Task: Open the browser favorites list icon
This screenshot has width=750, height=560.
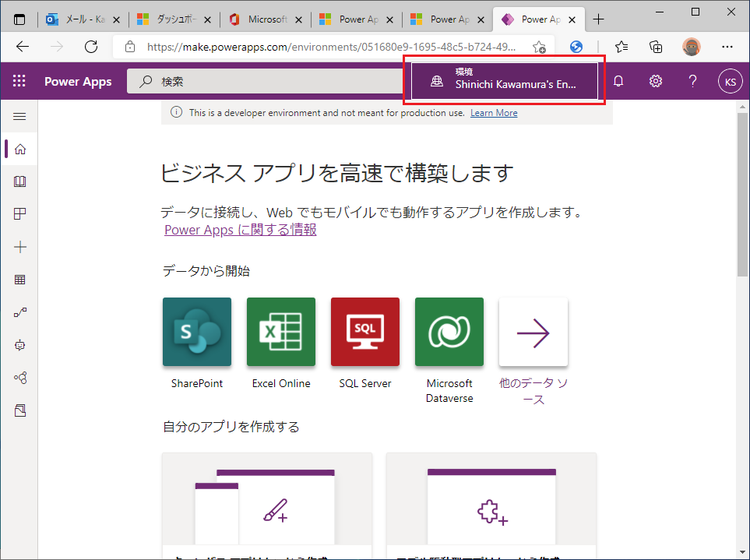Action: 621,47
